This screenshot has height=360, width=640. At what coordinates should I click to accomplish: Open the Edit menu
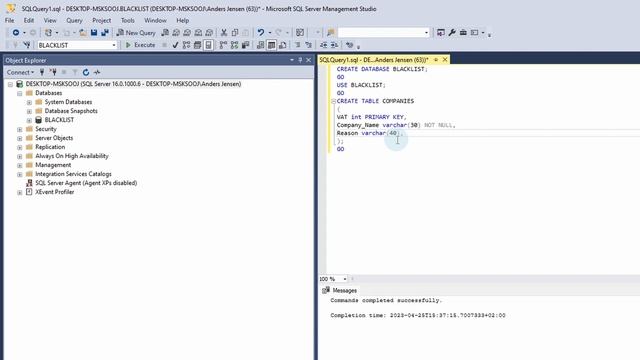point(29,20)
